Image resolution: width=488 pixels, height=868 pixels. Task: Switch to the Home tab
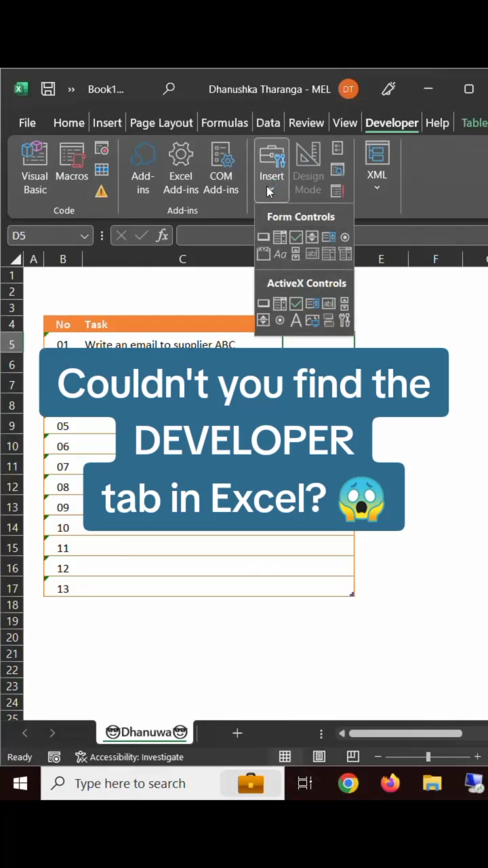[x=69, y=123]
